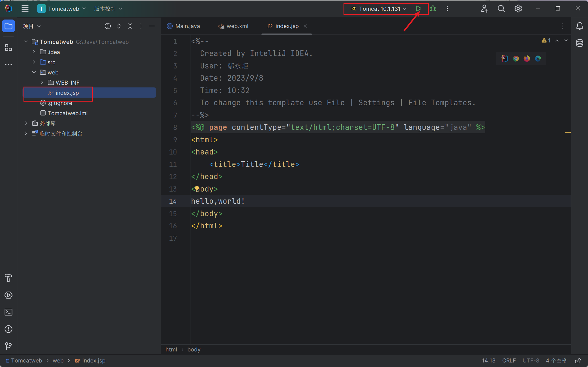Start debugging with the bug icon
This screenshot has width=588, height=367.
coord(433,9)
